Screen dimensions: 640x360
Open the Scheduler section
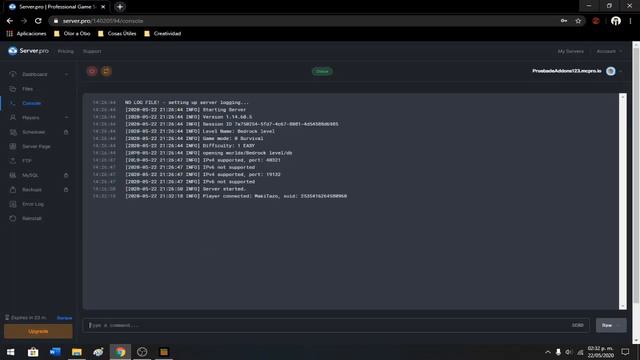pyautogui.click(x=33, y=132)
